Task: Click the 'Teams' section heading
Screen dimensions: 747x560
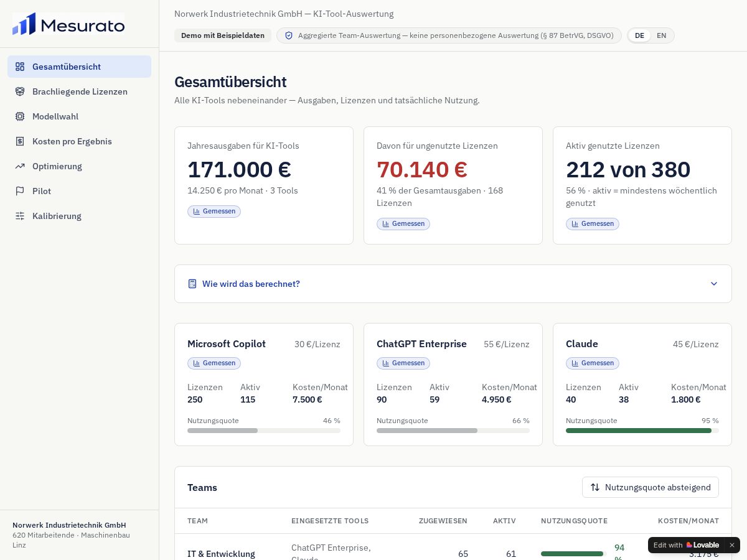Action: (x=202, y=487)
